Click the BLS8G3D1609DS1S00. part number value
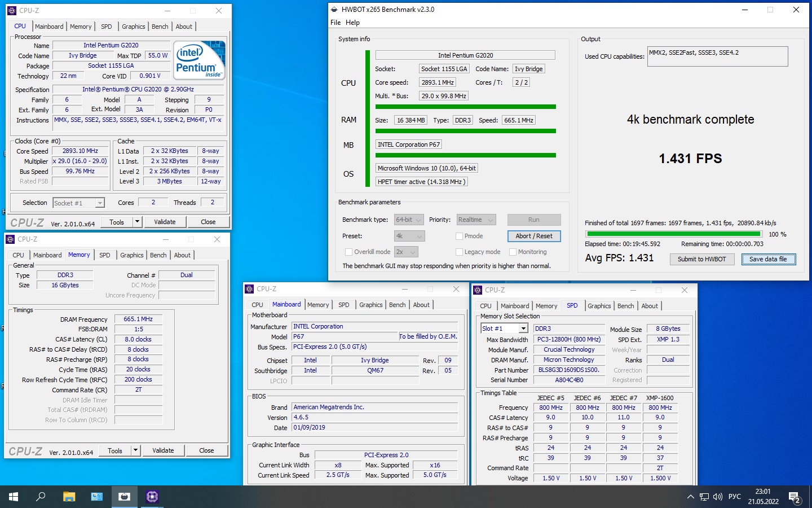 pyautogui.click(x=568, y=370)
